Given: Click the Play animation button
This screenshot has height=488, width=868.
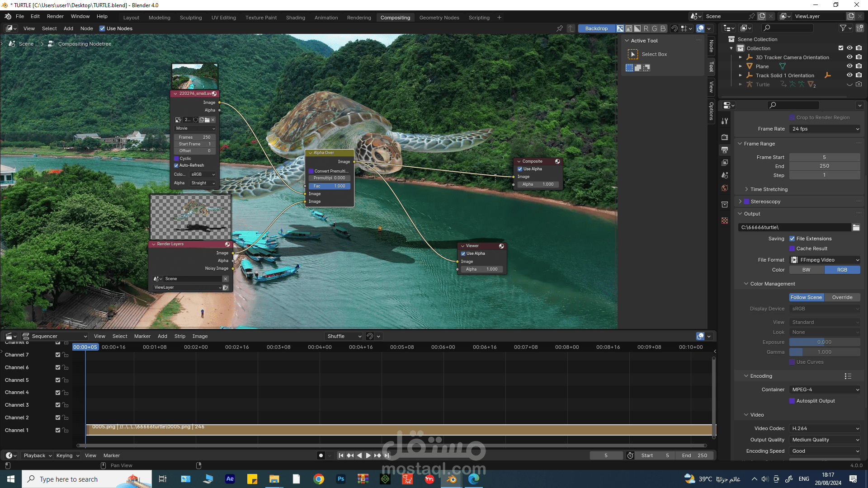Looking at the screenshot, I should (368, 455).
